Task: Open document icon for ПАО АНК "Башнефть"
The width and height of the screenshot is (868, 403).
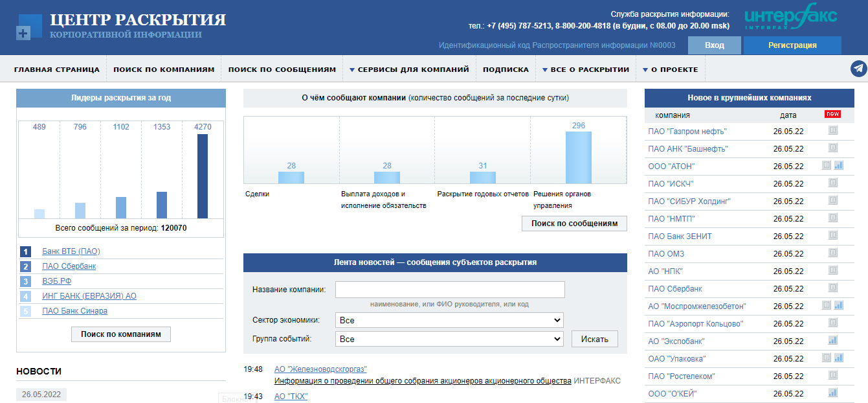Action: pos(833,148)
